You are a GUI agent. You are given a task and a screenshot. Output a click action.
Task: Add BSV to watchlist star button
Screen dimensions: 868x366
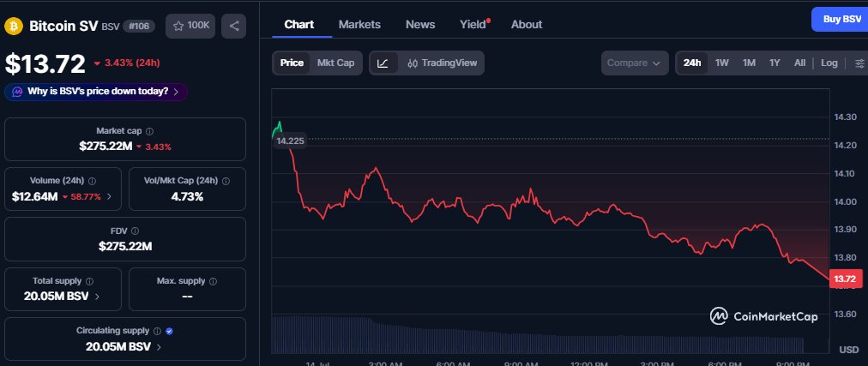(190, 26)
